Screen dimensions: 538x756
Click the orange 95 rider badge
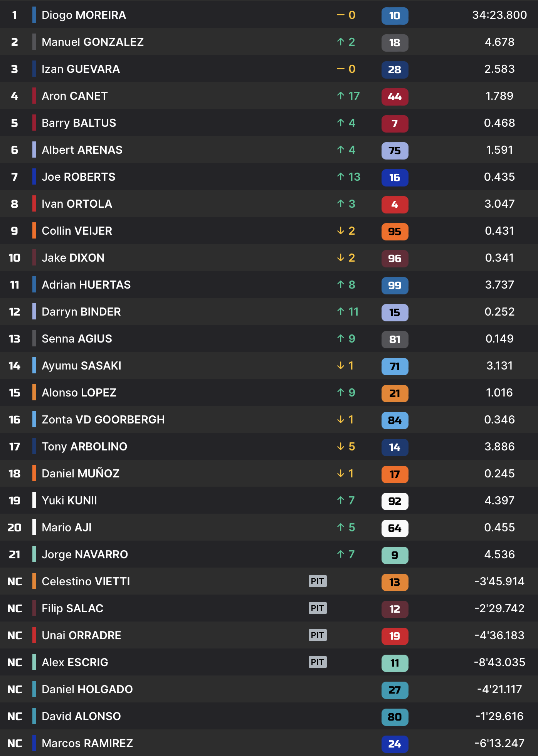(x=395, y=232)
